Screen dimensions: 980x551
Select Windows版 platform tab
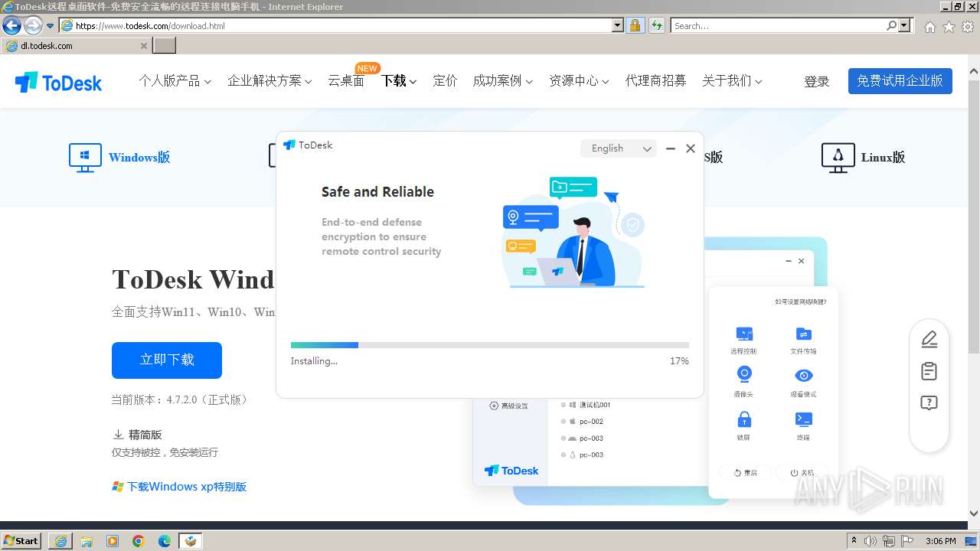139,158
